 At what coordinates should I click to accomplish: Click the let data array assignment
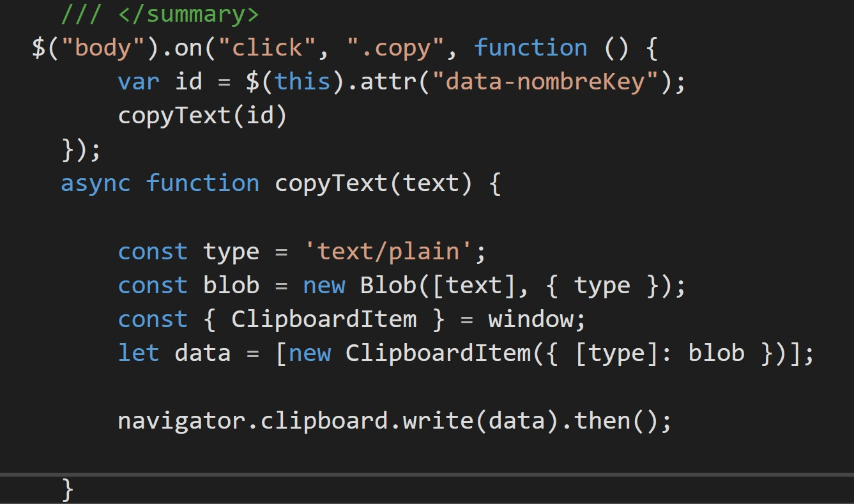click(x=202, y=352)
